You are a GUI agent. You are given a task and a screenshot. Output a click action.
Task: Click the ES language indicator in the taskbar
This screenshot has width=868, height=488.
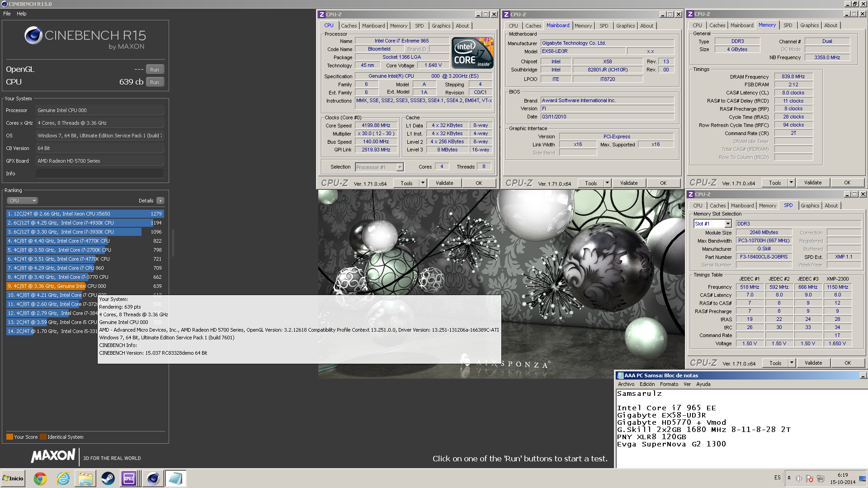point(777,478)
